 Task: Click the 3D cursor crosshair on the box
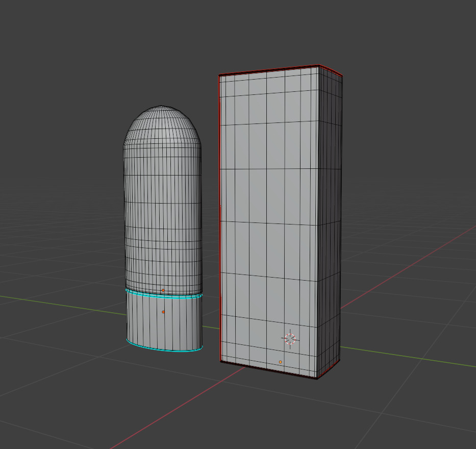click(290, 339)
